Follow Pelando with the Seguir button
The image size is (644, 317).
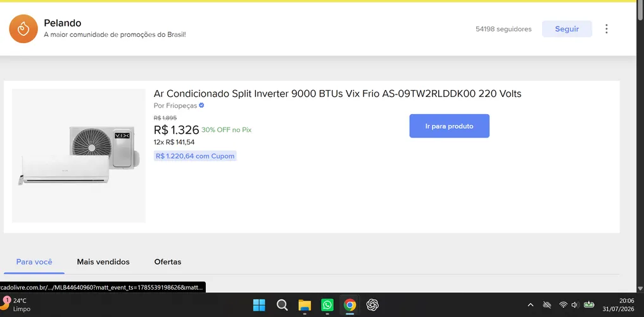(x=567, y=29)
